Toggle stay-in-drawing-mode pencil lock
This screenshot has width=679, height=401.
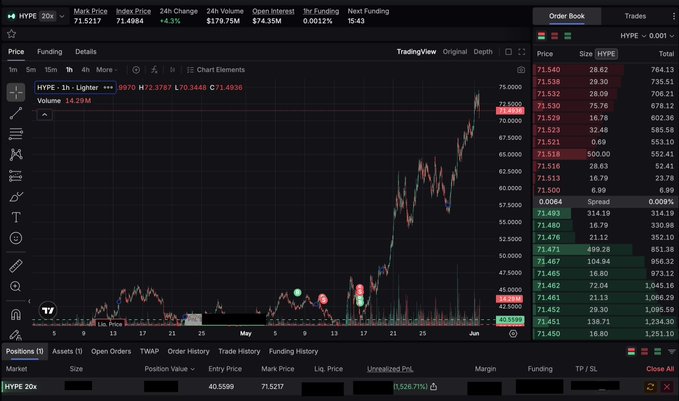pyautogui.click(x=16, y=334)
